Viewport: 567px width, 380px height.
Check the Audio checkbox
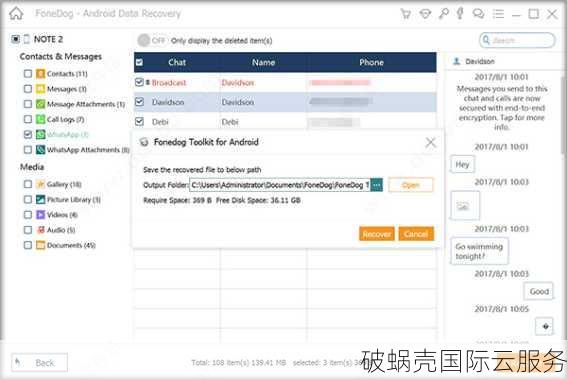pos(28,230)
